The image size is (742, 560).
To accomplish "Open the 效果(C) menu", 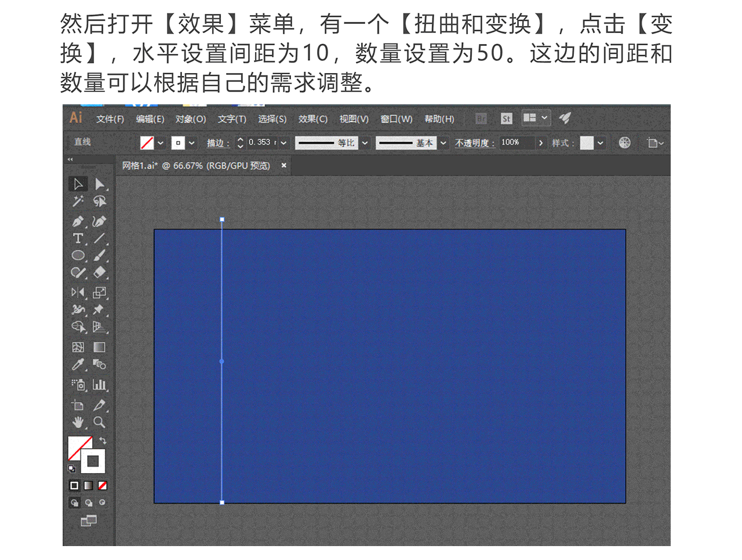I will click(313, 119).
